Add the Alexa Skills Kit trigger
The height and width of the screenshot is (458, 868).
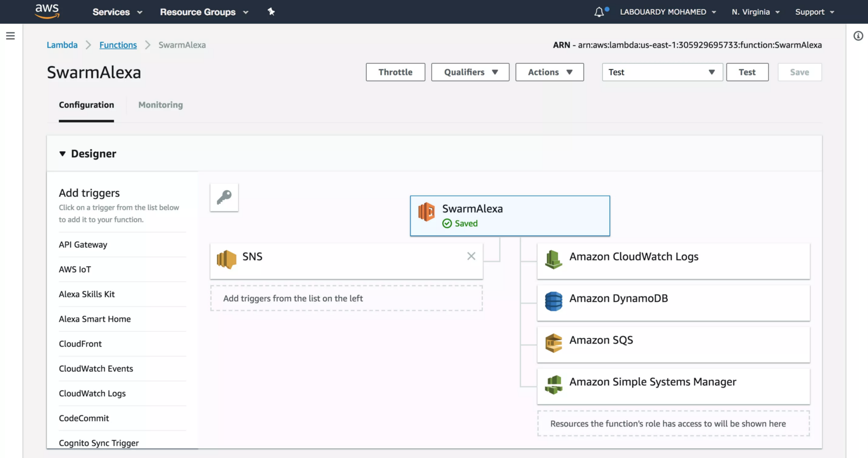pos(87,294)
